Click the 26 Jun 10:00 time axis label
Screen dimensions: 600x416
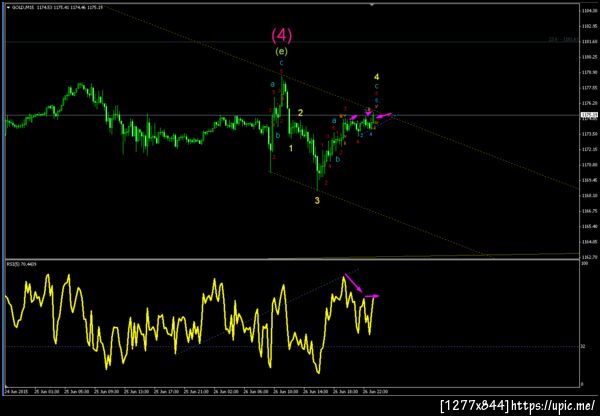[285, 392]
